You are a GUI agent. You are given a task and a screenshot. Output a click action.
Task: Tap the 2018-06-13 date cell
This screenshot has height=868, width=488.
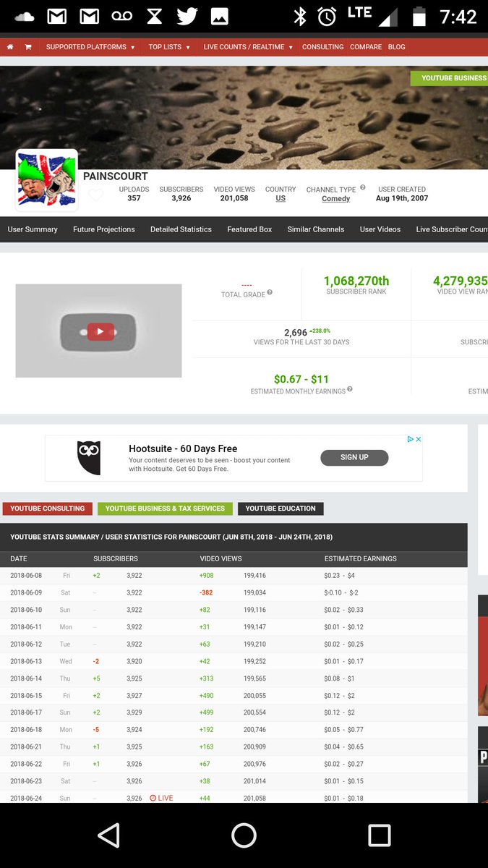(x=27, y=661)
